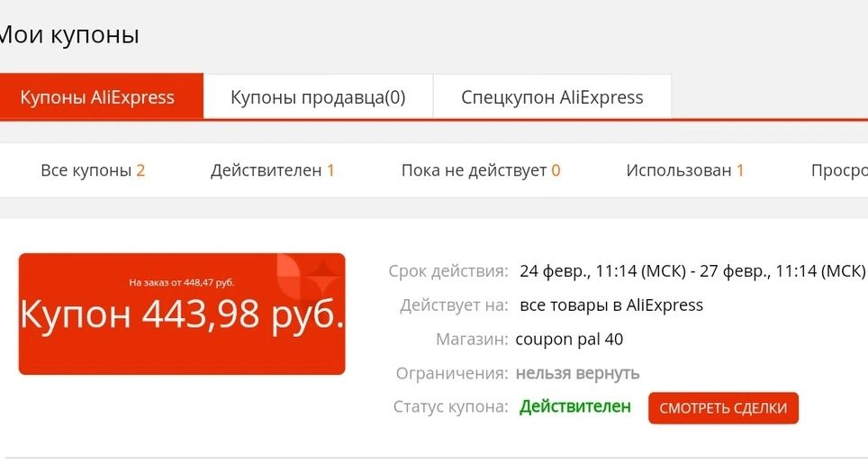Show the Использован 1 coupons

click(x=685, y=170)
